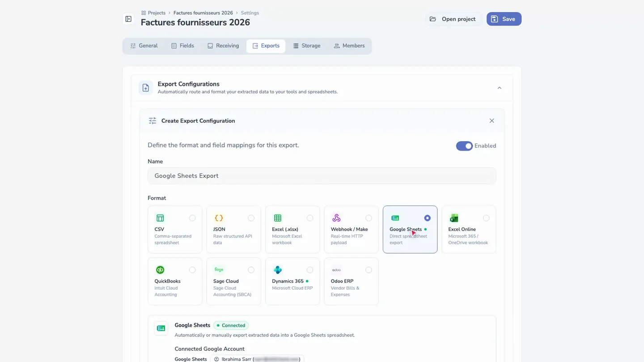Toggle the sidebar panel icon
644x362 pixels.
coord(128,19)
